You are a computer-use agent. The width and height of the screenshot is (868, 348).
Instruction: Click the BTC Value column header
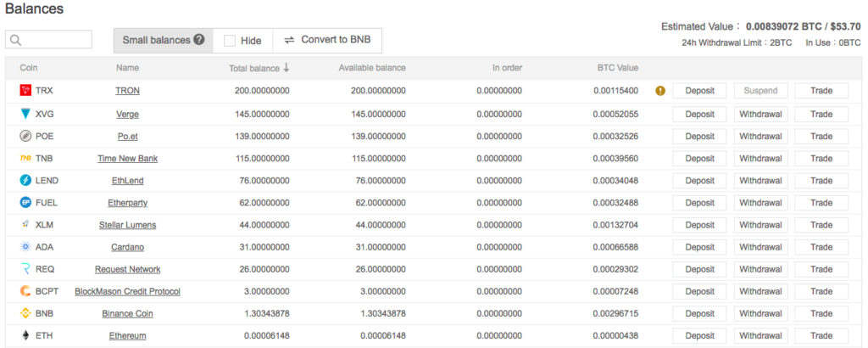(618, 68)
